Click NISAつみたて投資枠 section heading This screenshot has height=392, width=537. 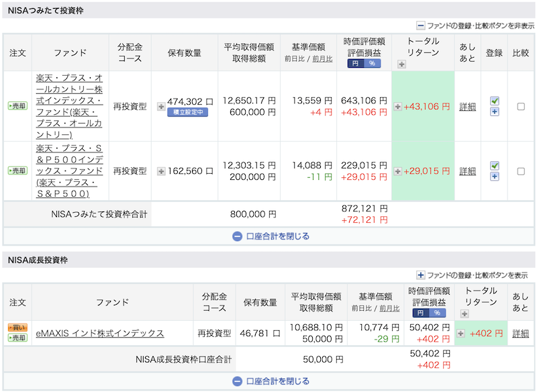pyautogui.click(x=46, y=11)
